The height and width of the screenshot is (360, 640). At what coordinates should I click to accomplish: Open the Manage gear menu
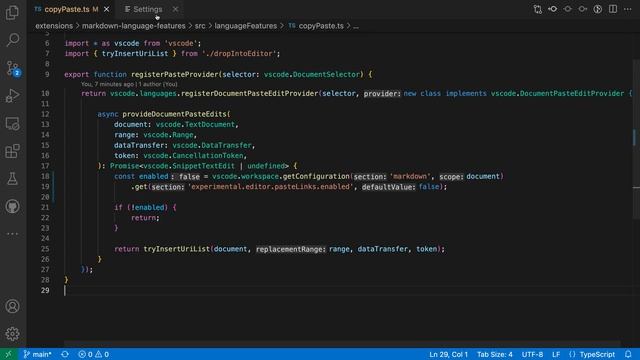(x=12, y=334)
